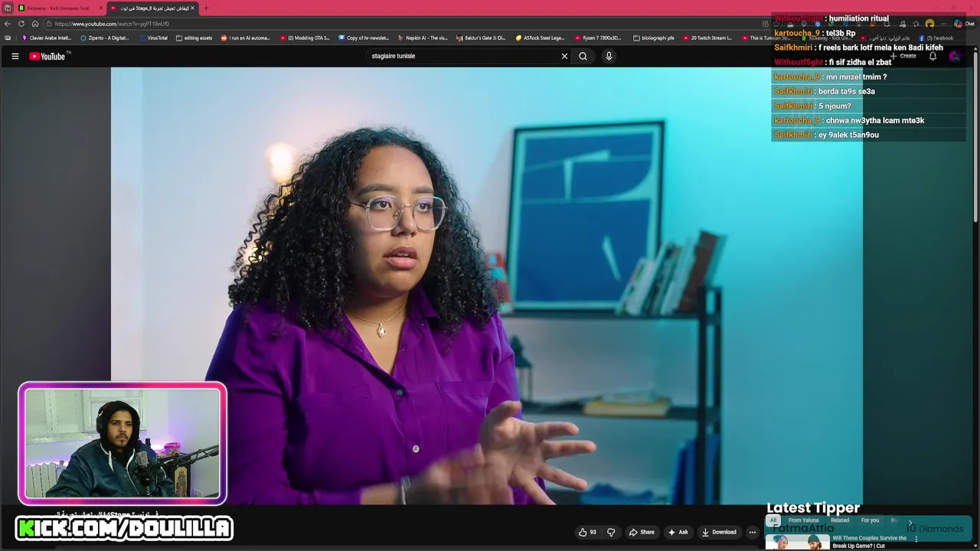Start voice search with the microphone icon
980x551 pixels.
click(609, 56)
